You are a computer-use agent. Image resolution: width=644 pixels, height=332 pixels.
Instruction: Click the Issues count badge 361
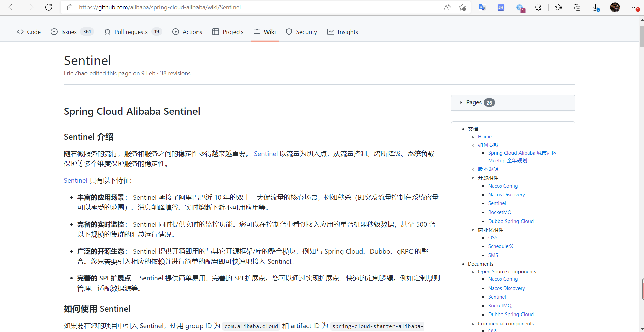click(87, 32)
